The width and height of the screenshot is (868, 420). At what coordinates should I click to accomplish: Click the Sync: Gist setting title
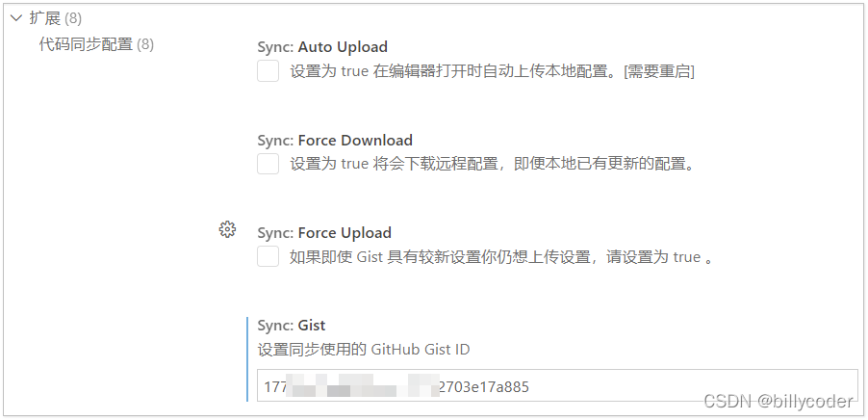tap(292, 326)
